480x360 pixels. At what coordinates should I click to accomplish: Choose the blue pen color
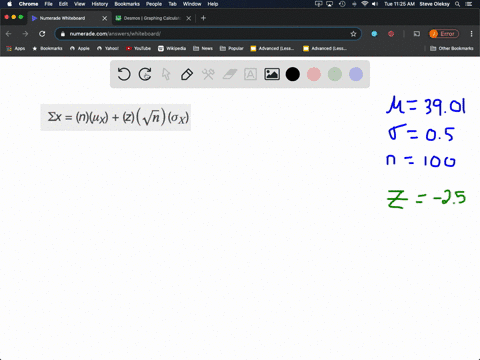click(x=356, y=74)
